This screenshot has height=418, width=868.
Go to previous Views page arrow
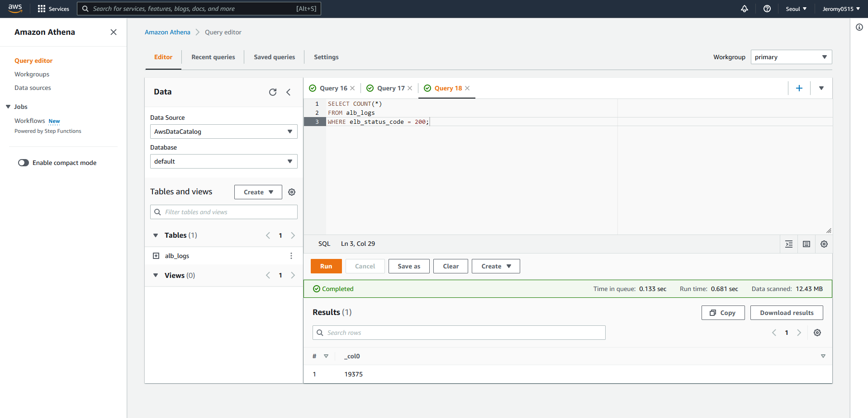coord(268,275)
